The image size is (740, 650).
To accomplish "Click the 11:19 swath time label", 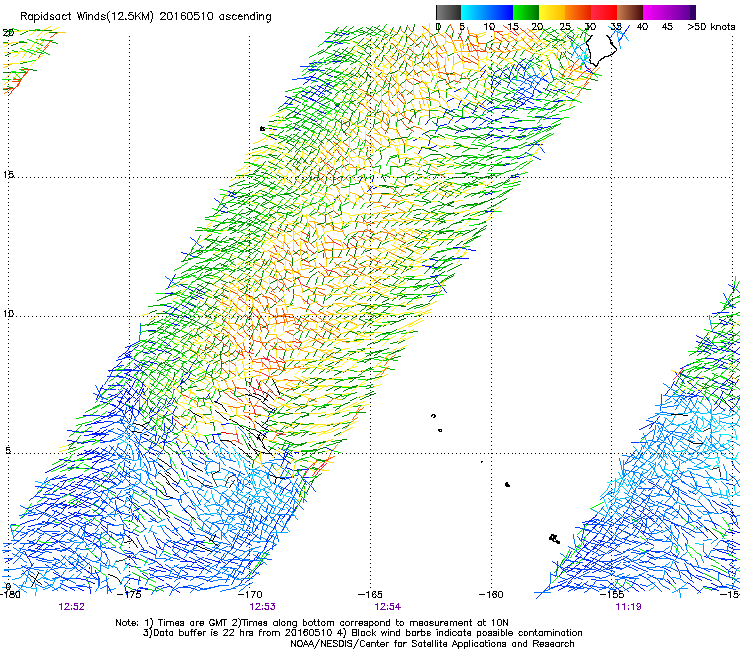I will tap(628, 607).
